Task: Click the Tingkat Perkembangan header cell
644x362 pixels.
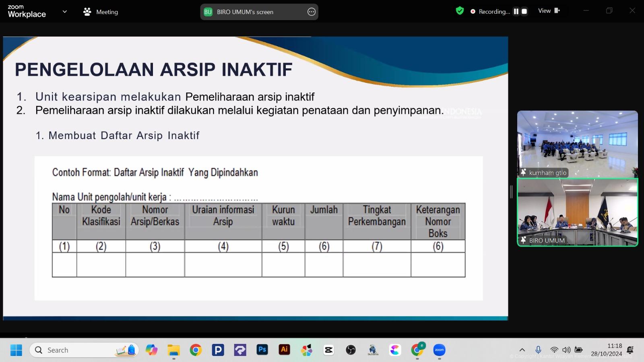Action: coord(377,221)
